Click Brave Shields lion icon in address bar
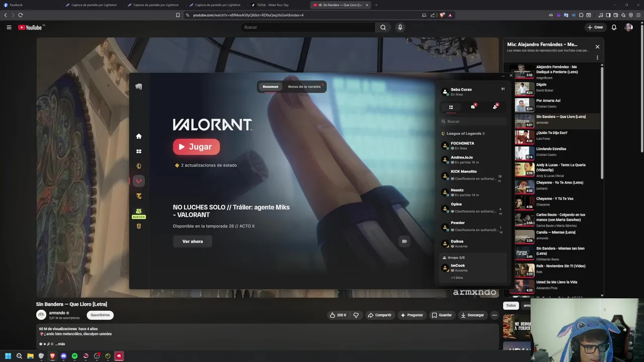Screen dimensions: 644x362 [x=442, y=15]
